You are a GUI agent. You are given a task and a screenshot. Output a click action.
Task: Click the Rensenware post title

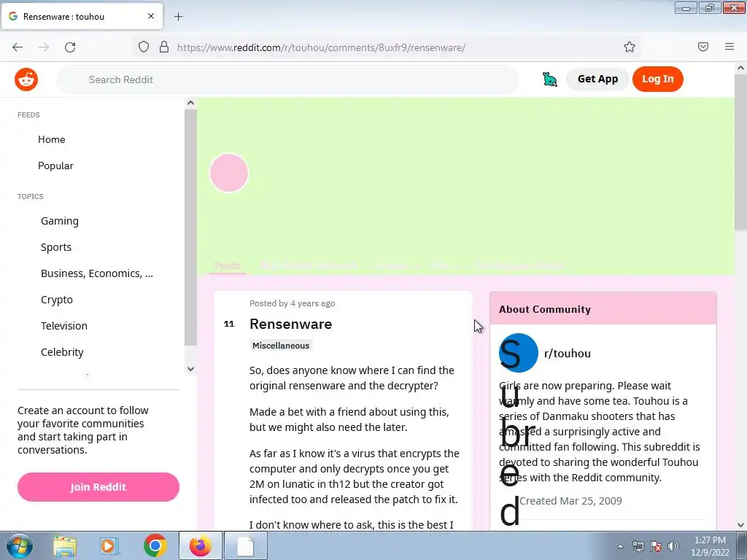pyautogui.click(x=290, y=324)
